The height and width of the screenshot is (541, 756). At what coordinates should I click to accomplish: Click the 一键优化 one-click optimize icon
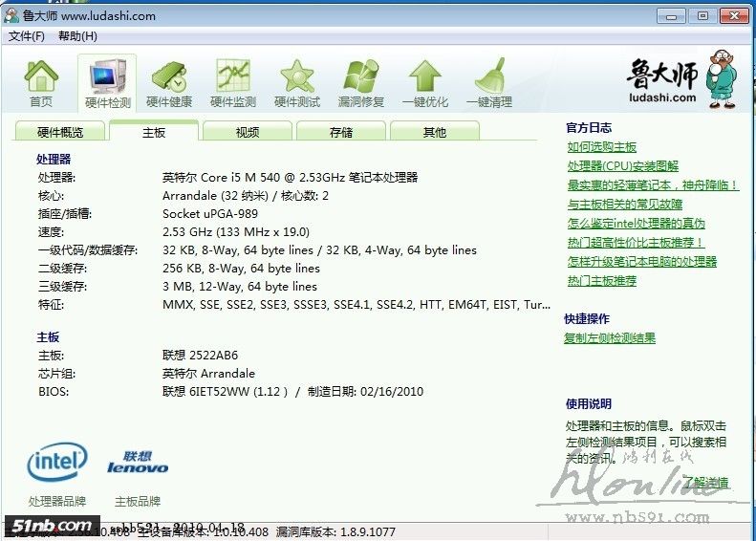pyautogui.click(x=425, y=76)
